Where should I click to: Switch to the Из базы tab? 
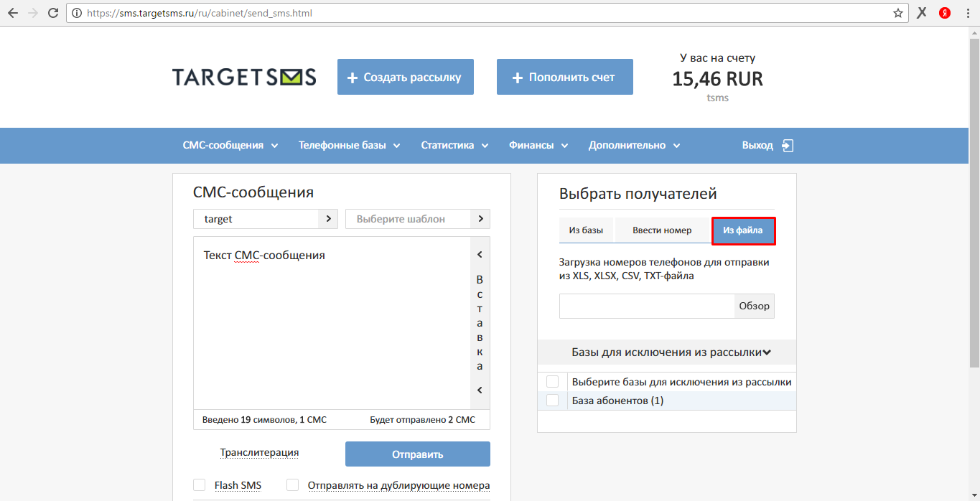pyautogui.click(x=586, y=230)
